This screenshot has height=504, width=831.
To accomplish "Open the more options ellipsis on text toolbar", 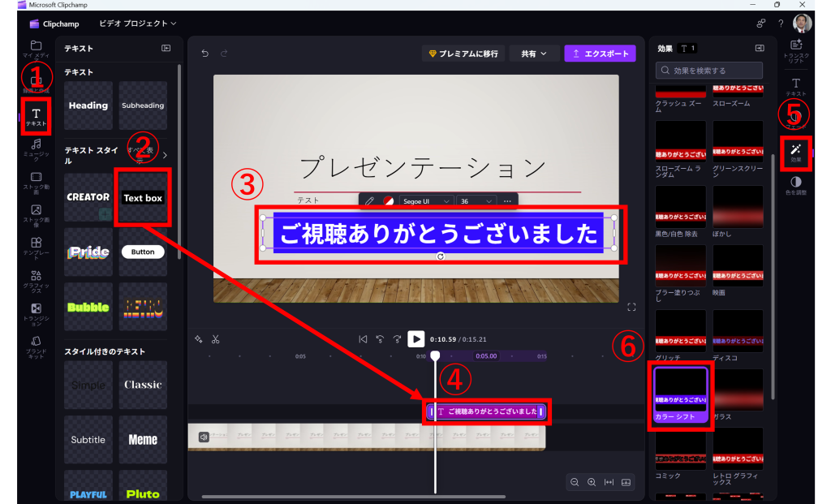I will pos(507,201).
